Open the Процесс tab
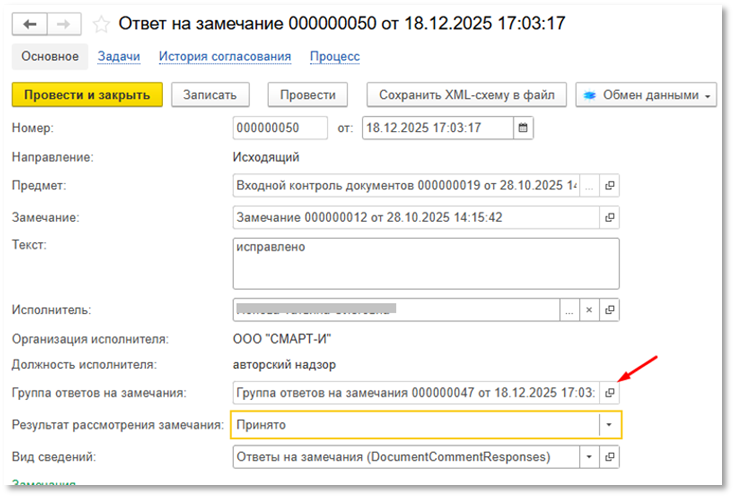Image resolution: width=735 pixels, height=498 pixels. coord(335,57)
